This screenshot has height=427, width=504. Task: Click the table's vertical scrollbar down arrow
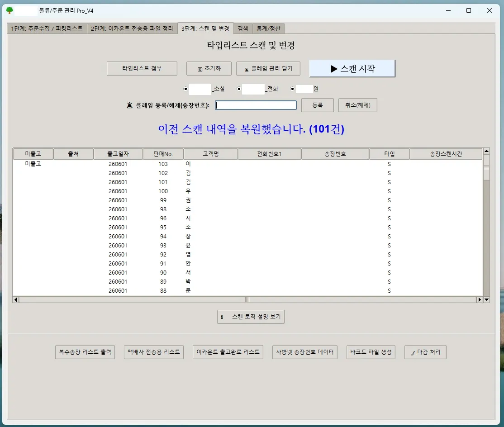486,300
